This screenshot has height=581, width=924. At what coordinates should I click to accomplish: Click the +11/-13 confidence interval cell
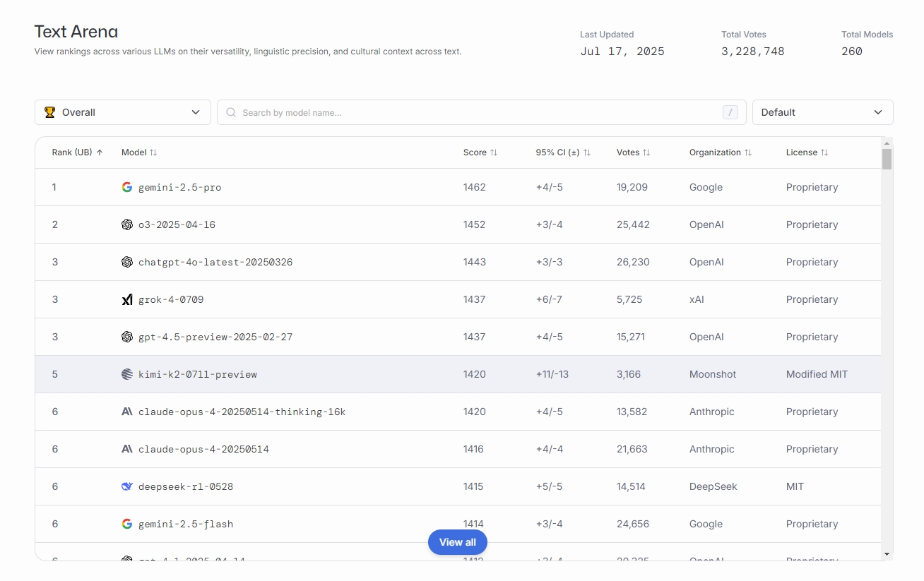coord(552,374)
